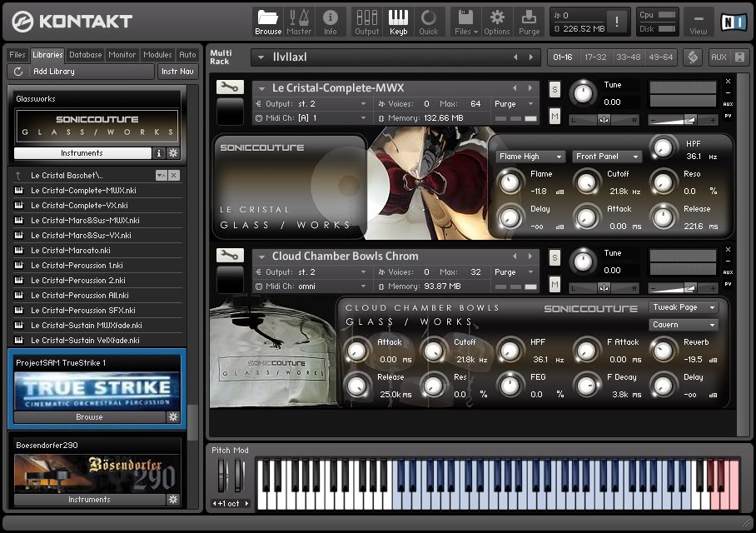The height and width of the screenshot is (533, 756).
Task: Open the Master editor panel
Action: tap(299, 22)
